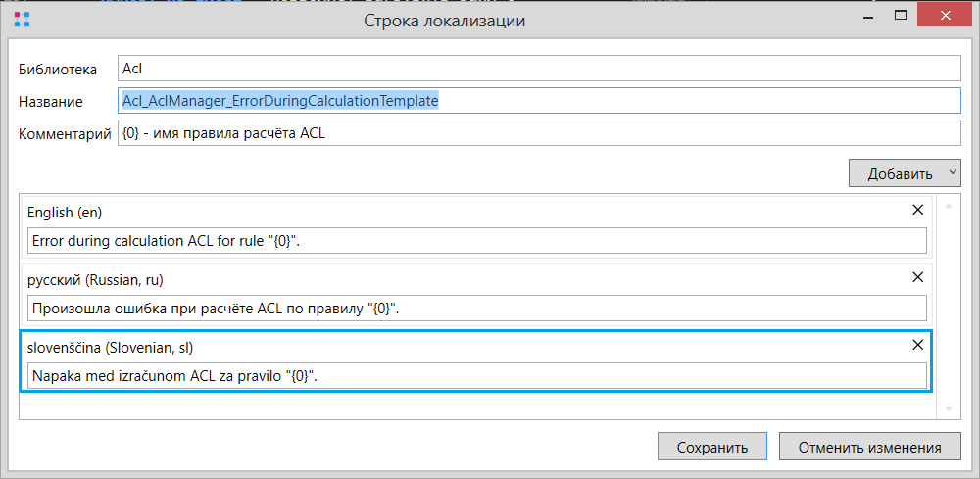Focus the Библиотека input field
This screenshot has height=479, width=980.
click(539, 68)
